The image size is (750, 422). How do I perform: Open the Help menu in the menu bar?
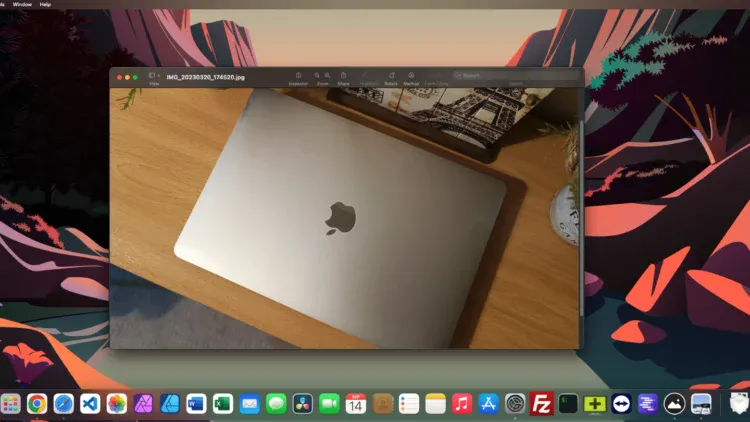(x=45, y=4)
